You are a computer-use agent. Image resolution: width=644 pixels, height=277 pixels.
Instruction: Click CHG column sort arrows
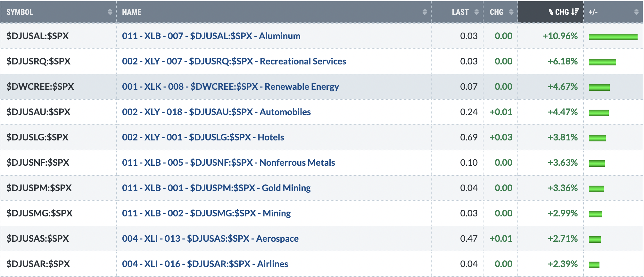click(511, 12)
